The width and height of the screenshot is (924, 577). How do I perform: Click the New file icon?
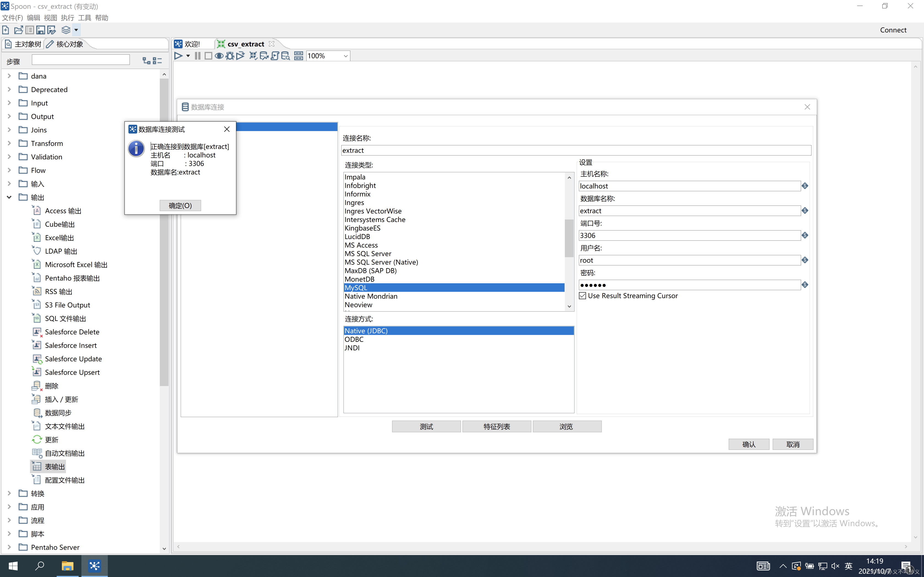(6, 30)
